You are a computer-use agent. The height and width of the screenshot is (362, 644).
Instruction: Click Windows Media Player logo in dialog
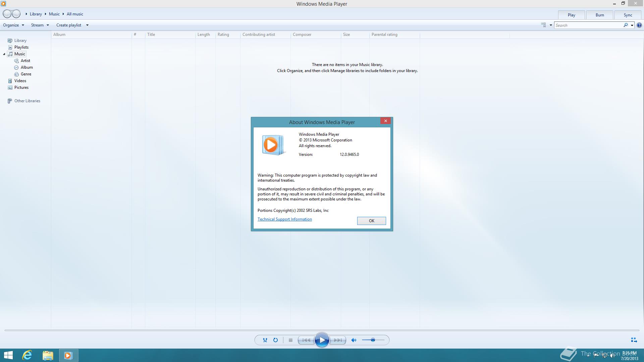tap(274, 145)
